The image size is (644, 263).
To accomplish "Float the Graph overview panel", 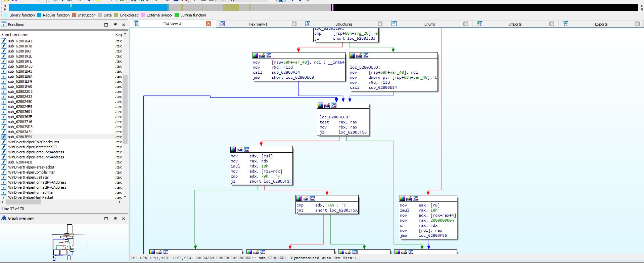I will [115, 218].
